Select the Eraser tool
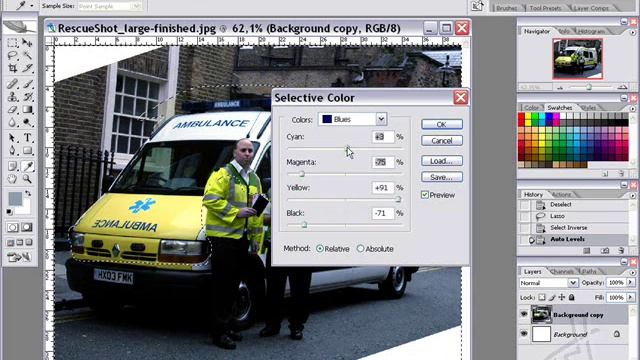This screenshot has width=640, height=360. click(12, 109)
